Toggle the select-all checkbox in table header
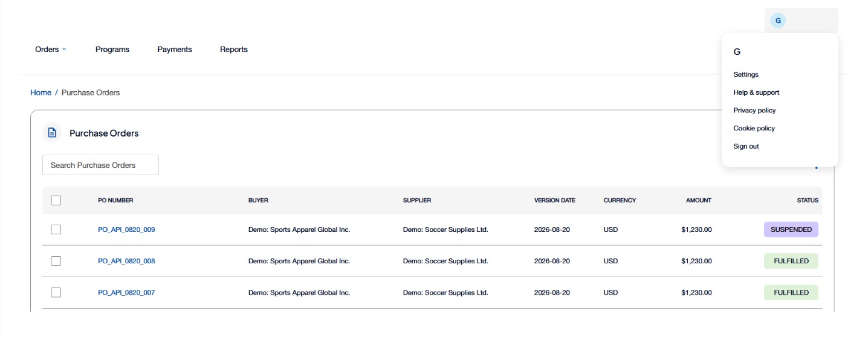Image resolution: width=868 pixels, height=340 pixels. [56, 200]
